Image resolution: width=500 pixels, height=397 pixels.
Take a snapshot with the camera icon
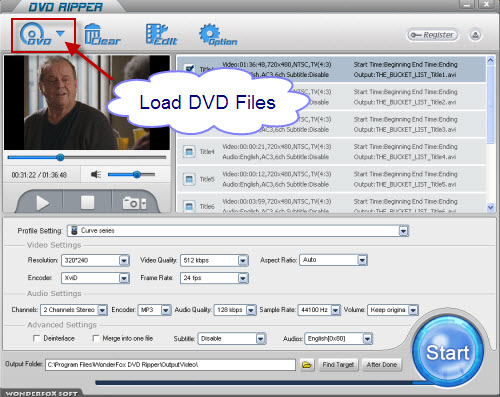[x=134, y=203]
